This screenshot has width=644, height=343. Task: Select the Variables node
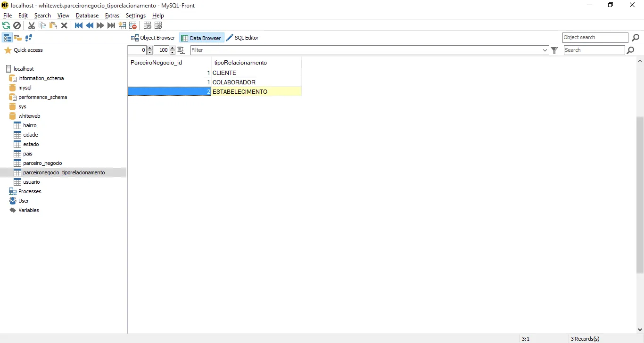click(28, 210)
